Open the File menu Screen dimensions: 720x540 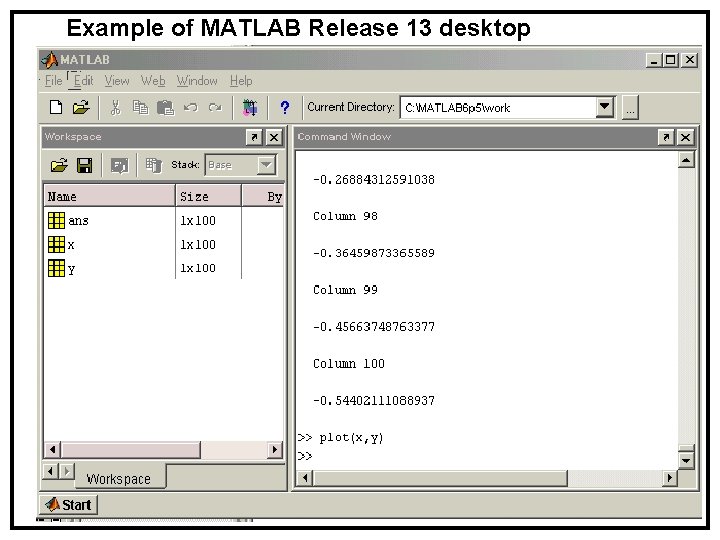point(53,81)
